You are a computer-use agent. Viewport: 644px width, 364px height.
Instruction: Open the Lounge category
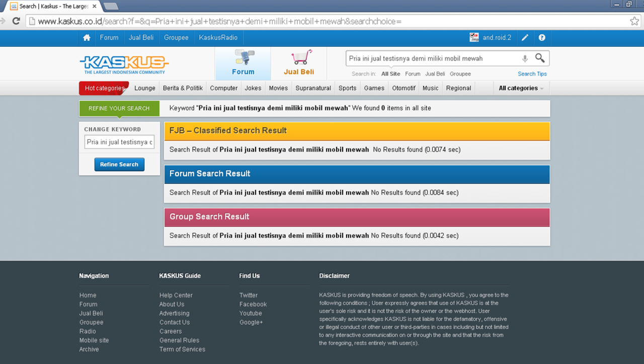pos(145,88)
